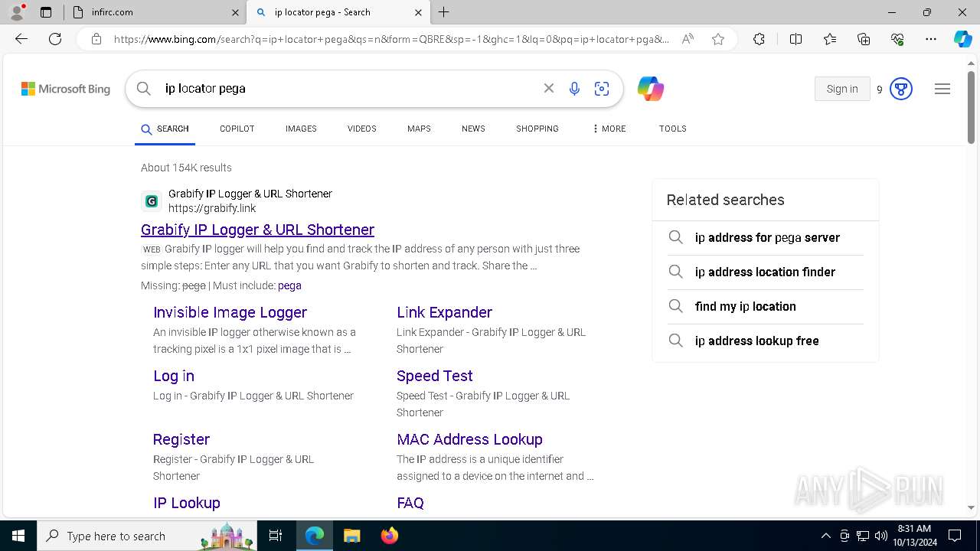Open File Explorer from the taskbar
Viewport: 980px width, 551px height.
(351, 536)
